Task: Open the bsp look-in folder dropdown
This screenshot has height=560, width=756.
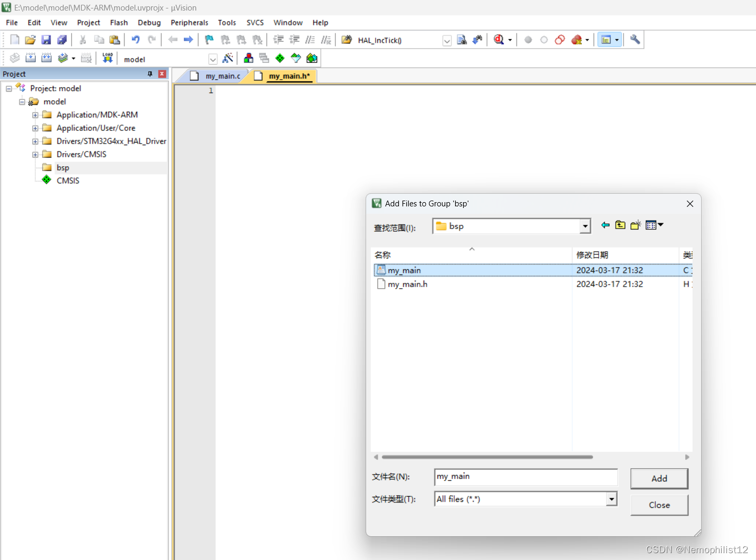Action: (585, 226)
